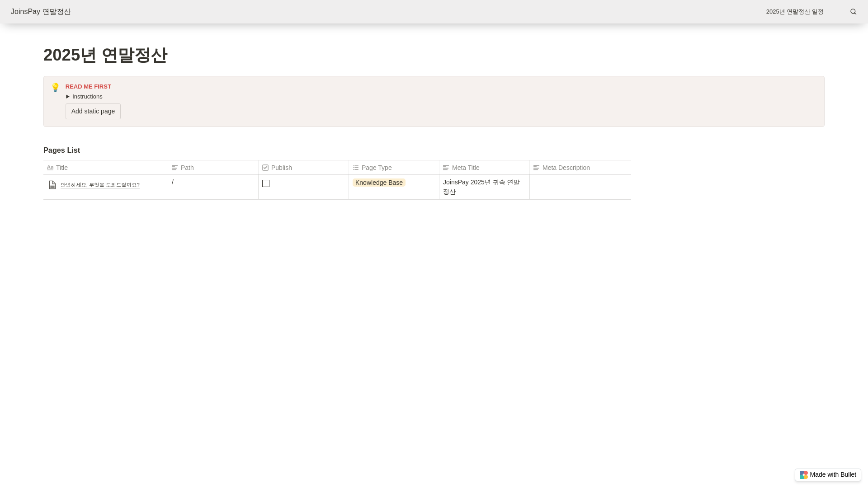Click the Made with Bullet badge
868x488 pixels.
tap(828, 475)
